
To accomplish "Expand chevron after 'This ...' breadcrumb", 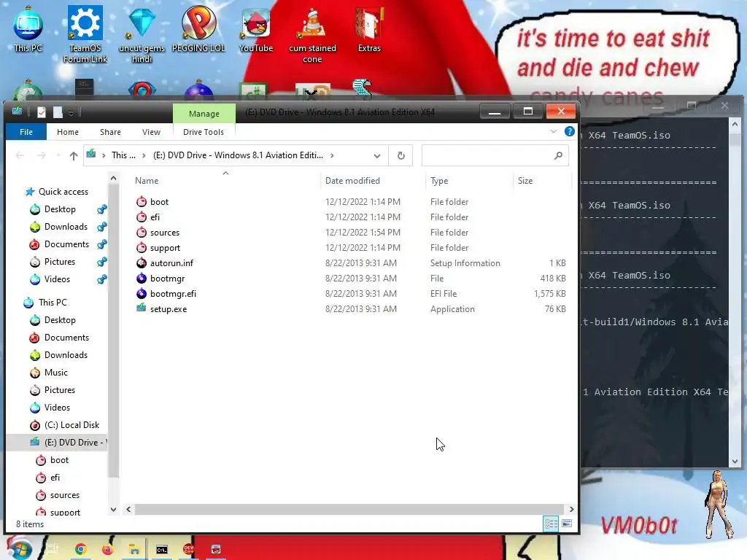I will coord(144,155).
